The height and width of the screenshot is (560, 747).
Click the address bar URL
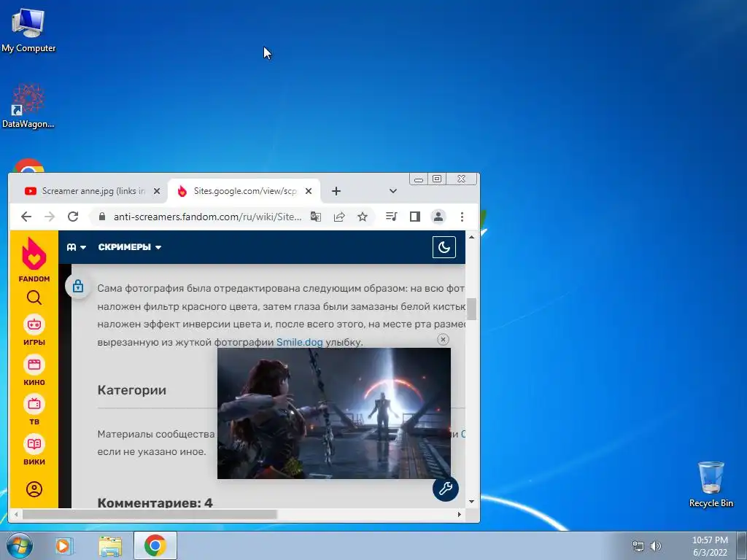click(x=208, y=217)
